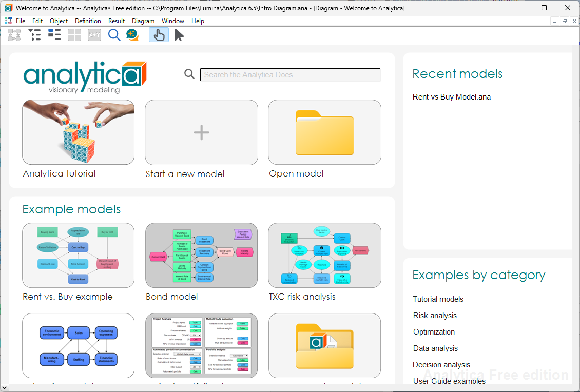The height and width of the screenshot is (392, 580).
Task: Open the Risk analysis category link
Action: (435, 316)
